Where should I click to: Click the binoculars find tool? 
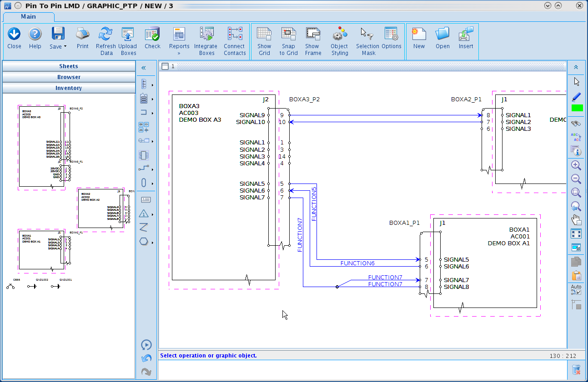(x=576, y=123)
